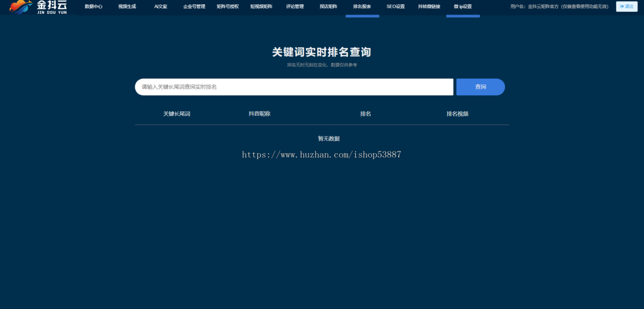Viewport: 644px width, 309px height.
Task: Open the AI文案 menu item
Action: tap(160, 6)
